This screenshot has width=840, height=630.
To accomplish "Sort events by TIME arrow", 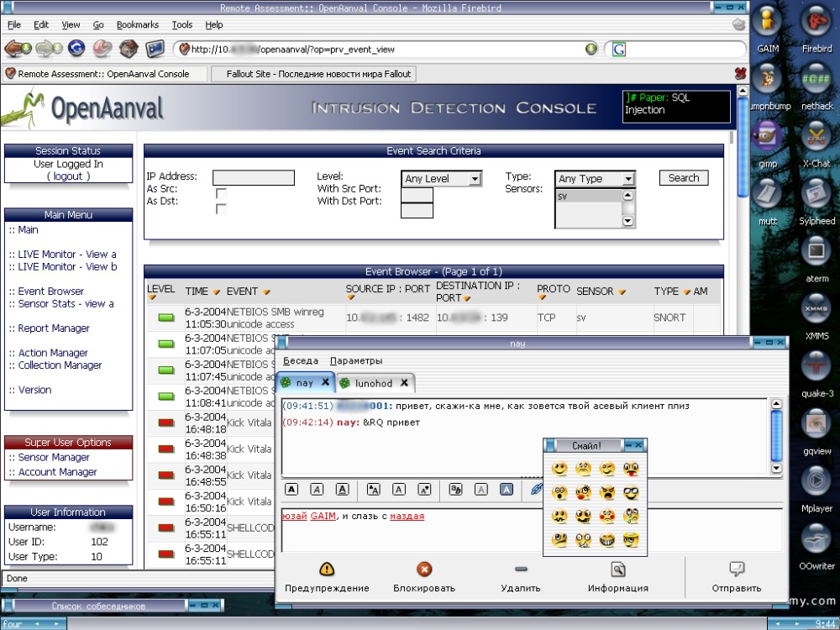I will pyautogui.click(x=216, y=292).
